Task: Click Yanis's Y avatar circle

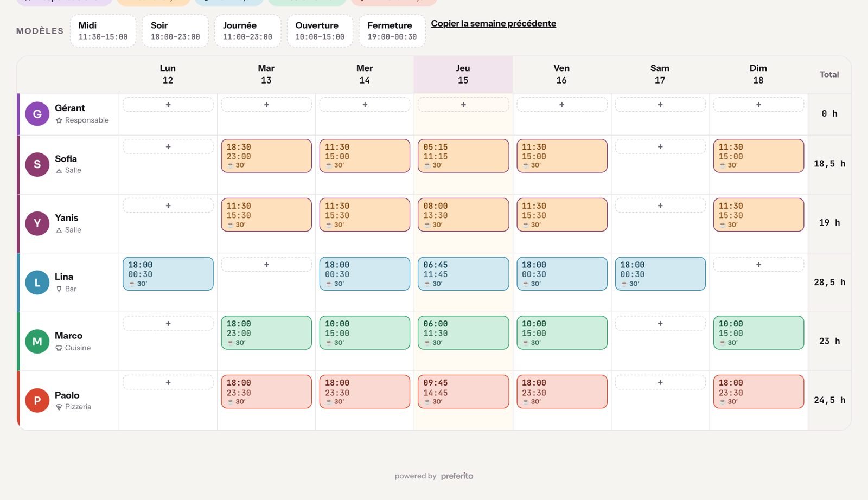Action: pos(37,223)
